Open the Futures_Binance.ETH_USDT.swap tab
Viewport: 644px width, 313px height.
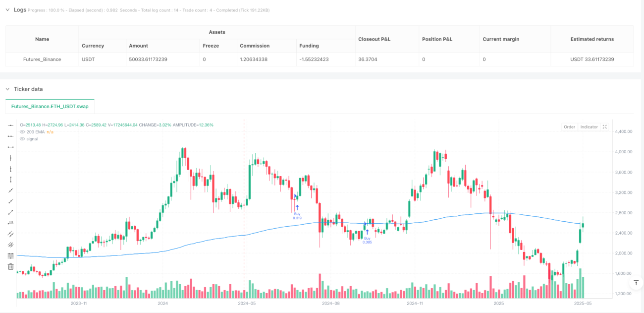(x=50, y=107)
